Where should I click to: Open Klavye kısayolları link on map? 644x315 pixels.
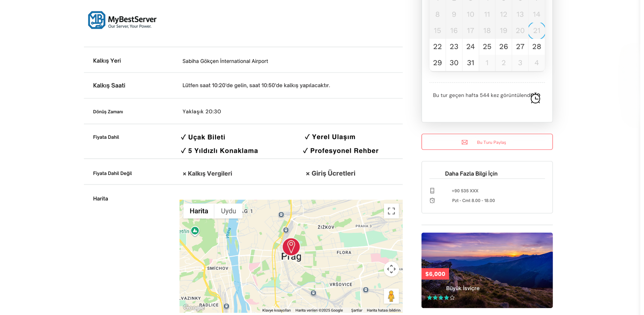click(x=276, y=310)
